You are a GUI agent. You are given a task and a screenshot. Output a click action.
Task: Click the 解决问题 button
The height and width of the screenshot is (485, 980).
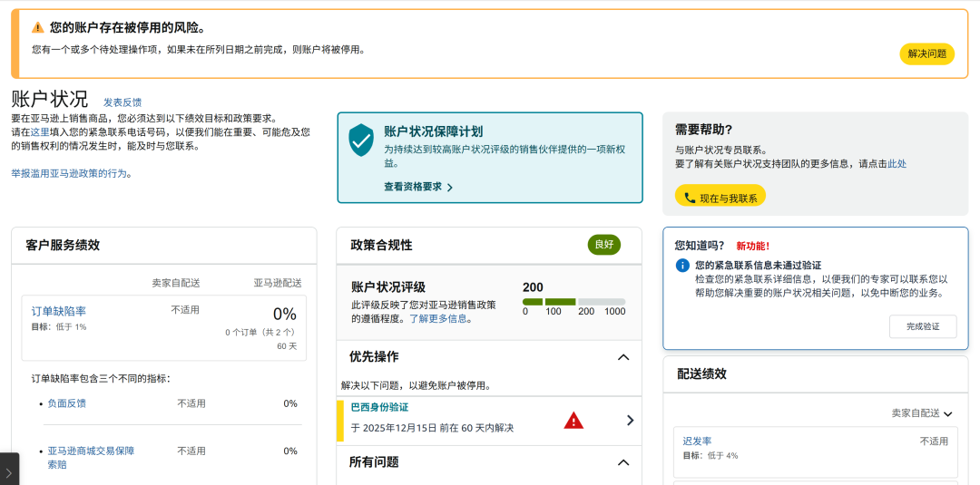[926, 53]
